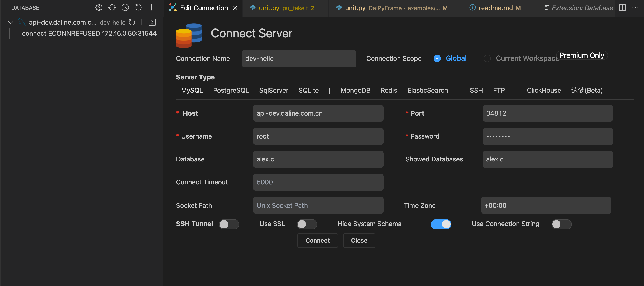Refresh the Database panel list
Image resolution: width=644 pixels, height=286 pixels.
coord(139,7)
